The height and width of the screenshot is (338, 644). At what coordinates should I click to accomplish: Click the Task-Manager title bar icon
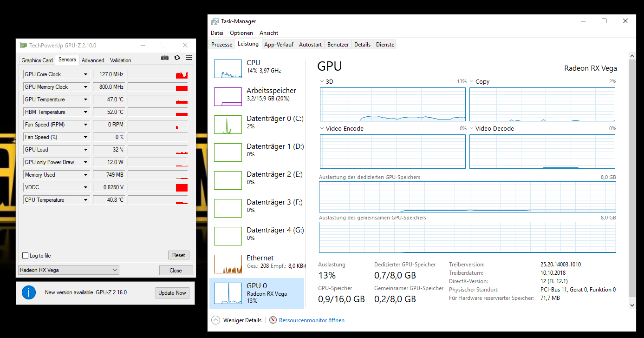click(215, 21)
